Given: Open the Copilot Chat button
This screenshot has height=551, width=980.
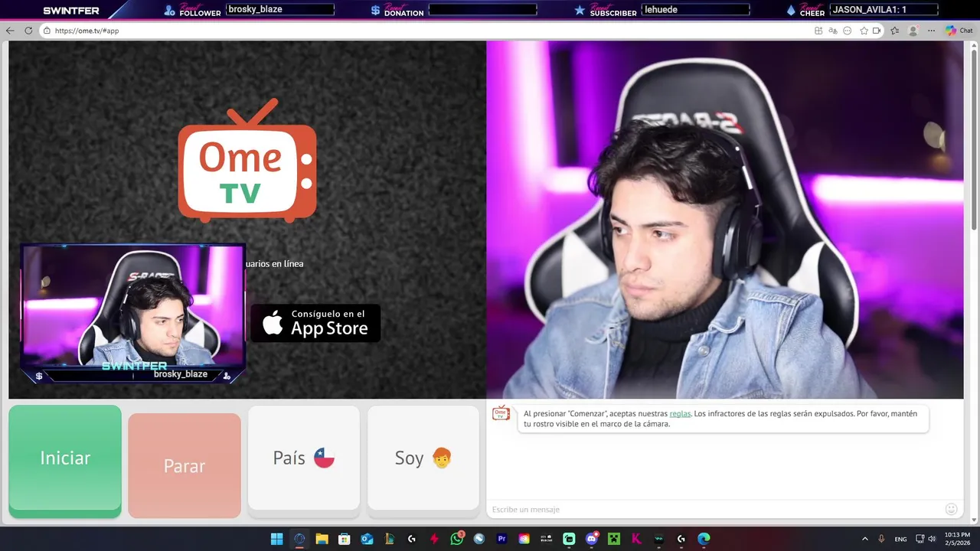Looking at the screenshot, I should 959,31.
